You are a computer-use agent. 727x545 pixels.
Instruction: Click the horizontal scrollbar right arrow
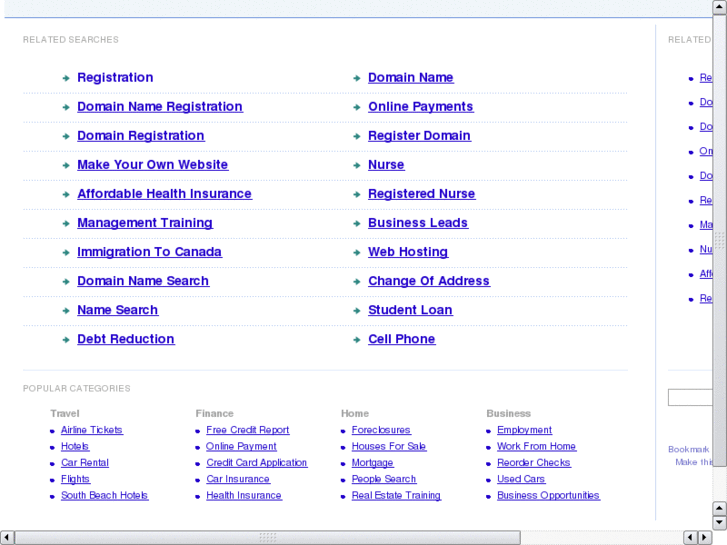point(705,538)
